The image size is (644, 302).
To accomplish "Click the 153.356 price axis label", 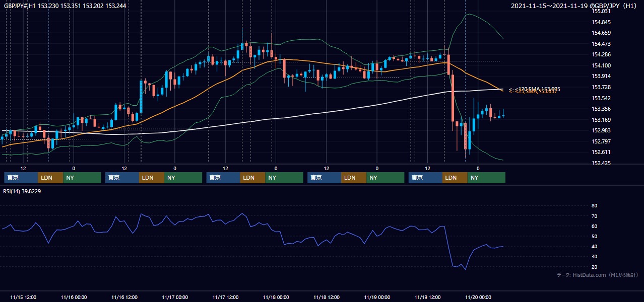I will (601, 109).
